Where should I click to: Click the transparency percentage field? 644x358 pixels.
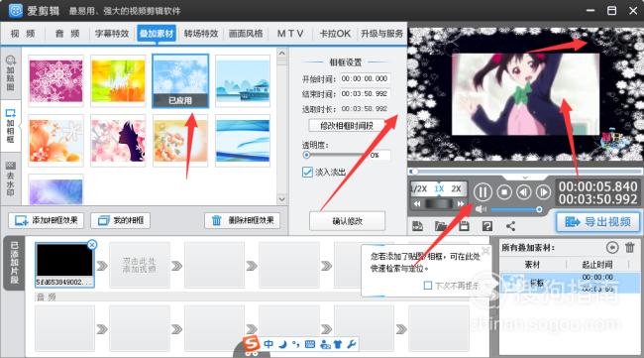pos(378,156)
